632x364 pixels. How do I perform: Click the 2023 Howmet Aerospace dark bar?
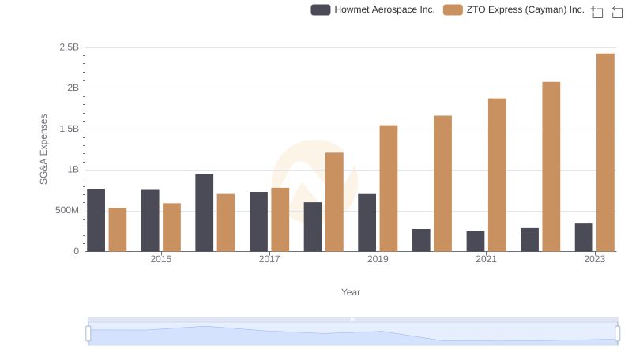click(584, 238)
